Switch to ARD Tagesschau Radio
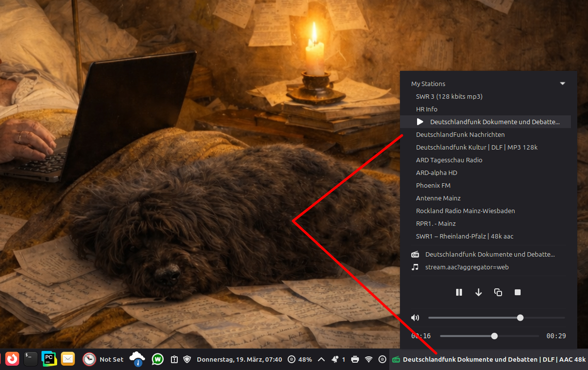The width and height of the screenshot is (588, 370). 449,160
